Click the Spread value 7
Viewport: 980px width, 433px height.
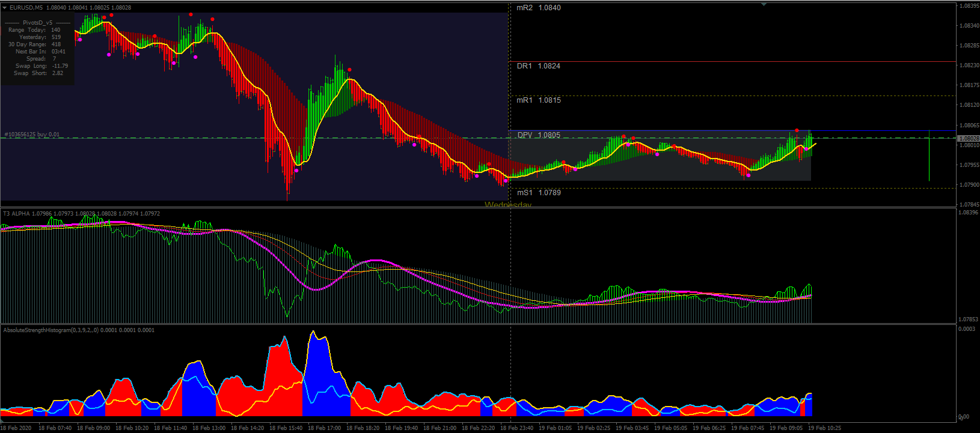54,59
